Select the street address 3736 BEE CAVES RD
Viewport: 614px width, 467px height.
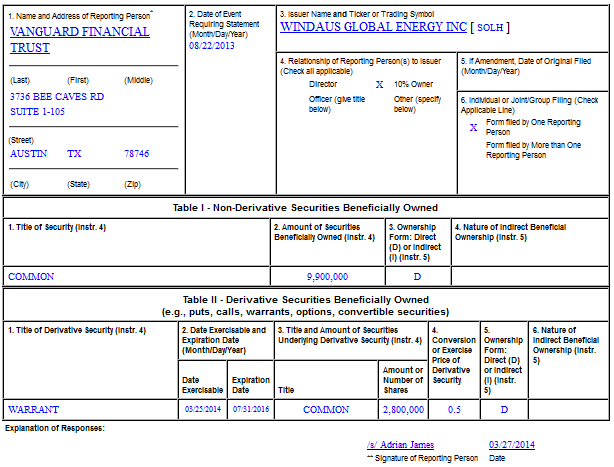[x=57, y=97]
